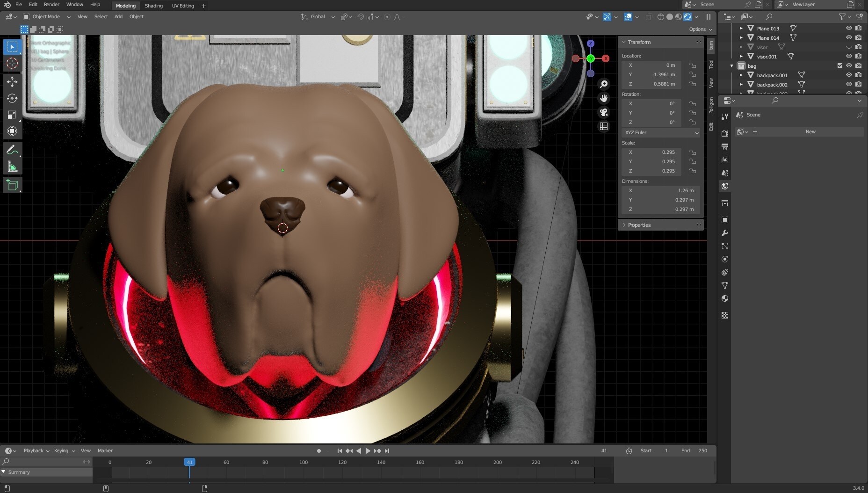
Task: Select the Select Box tool
Action: [x=12, y=47]
